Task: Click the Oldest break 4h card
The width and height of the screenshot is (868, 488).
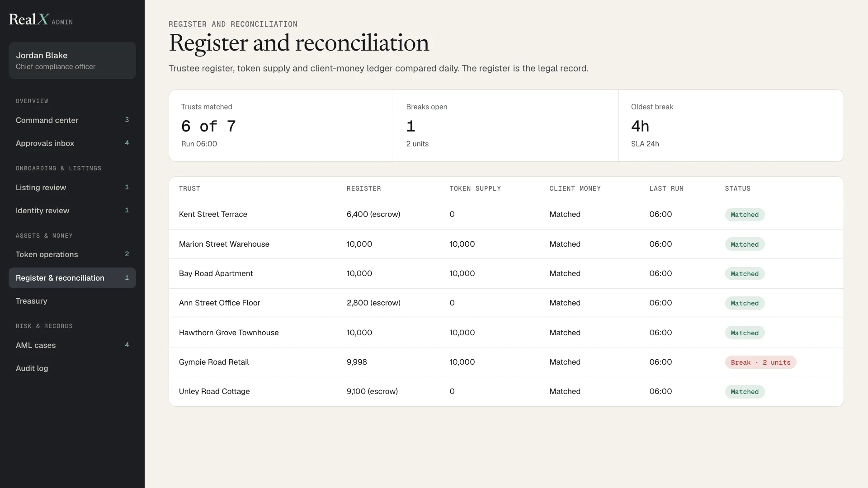Action: [731, 126]
